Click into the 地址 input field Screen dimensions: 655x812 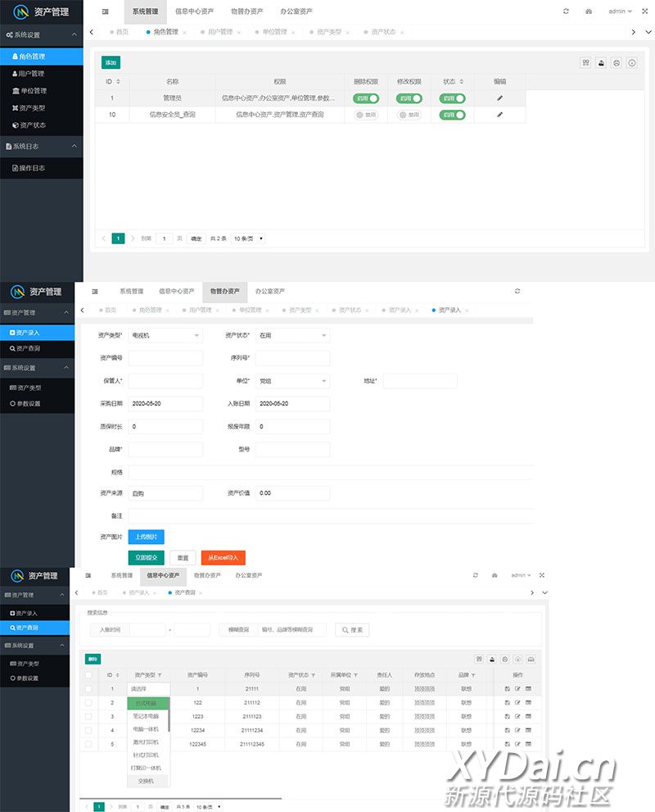pyautogui.click(x=420, y=381)
